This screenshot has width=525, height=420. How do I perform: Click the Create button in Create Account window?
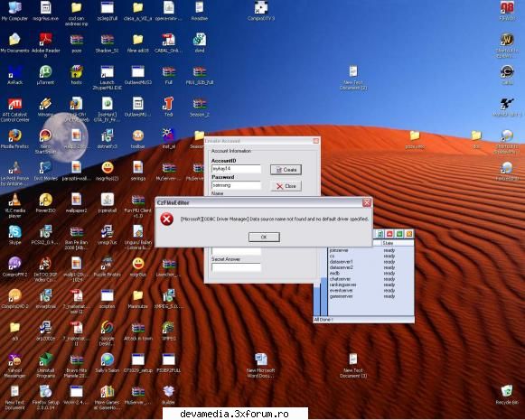tap(286, 170)
